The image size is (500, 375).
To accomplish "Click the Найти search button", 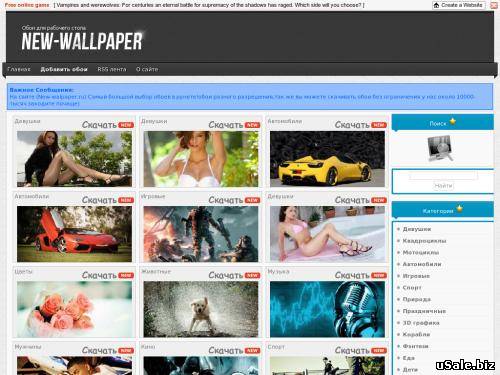I will pos(444,186).
